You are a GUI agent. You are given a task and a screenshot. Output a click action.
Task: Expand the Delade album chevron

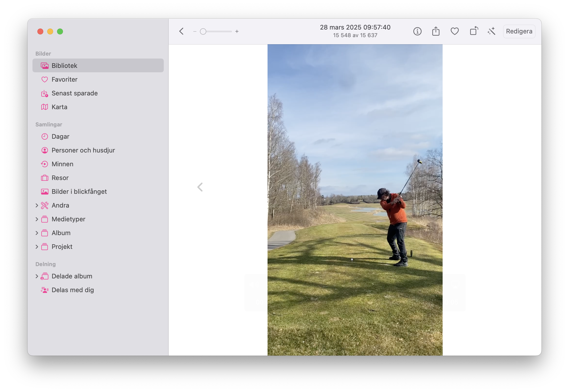click(x=37, y=276)
